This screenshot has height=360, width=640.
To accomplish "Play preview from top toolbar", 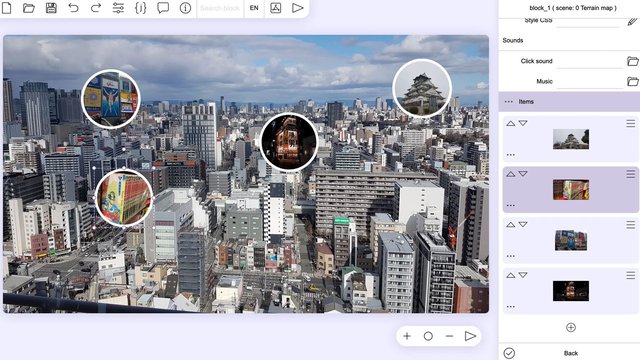I will click(x=298, y=8).
